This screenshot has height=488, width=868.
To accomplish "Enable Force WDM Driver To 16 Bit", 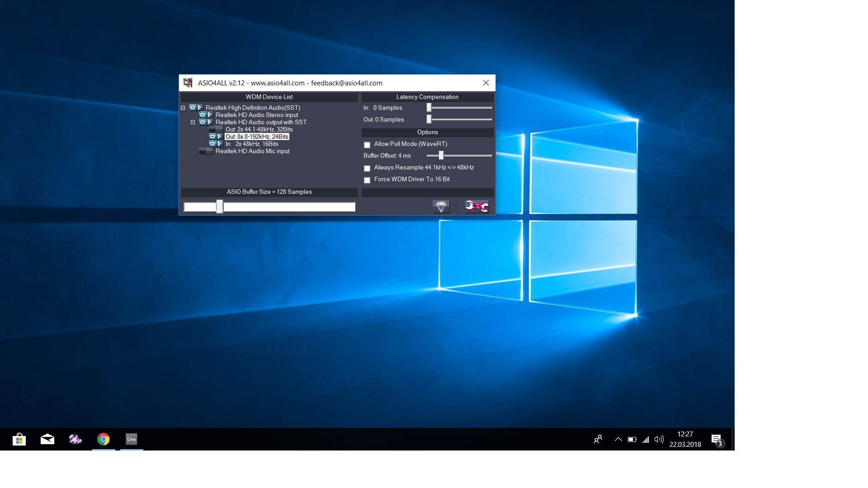I will (367, 180).
